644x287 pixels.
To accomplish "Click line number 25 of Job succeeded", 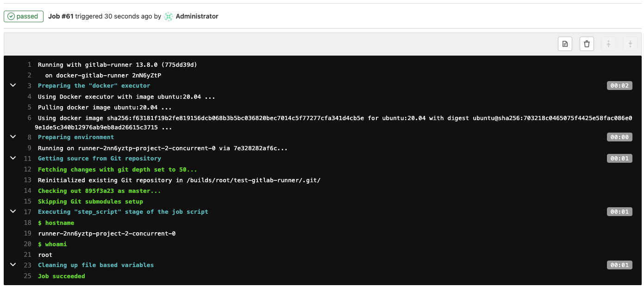I will pyautogui.click(x=27, y=276).
